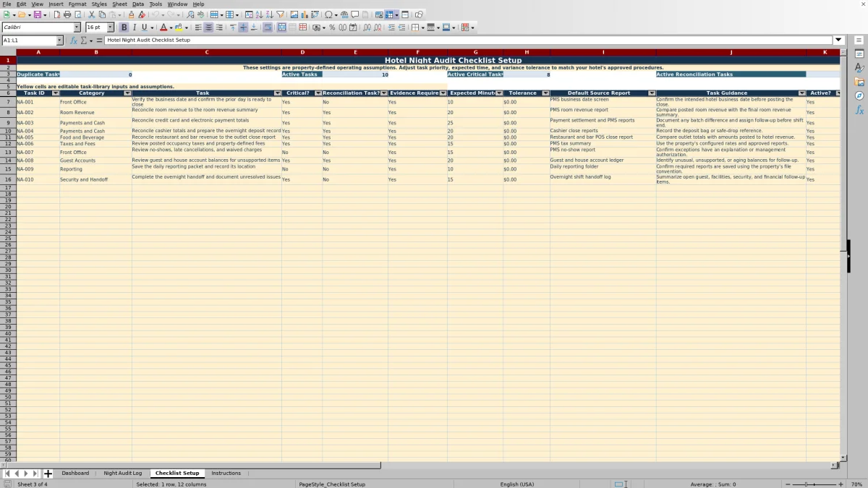Click row header 7

[8, 103]
